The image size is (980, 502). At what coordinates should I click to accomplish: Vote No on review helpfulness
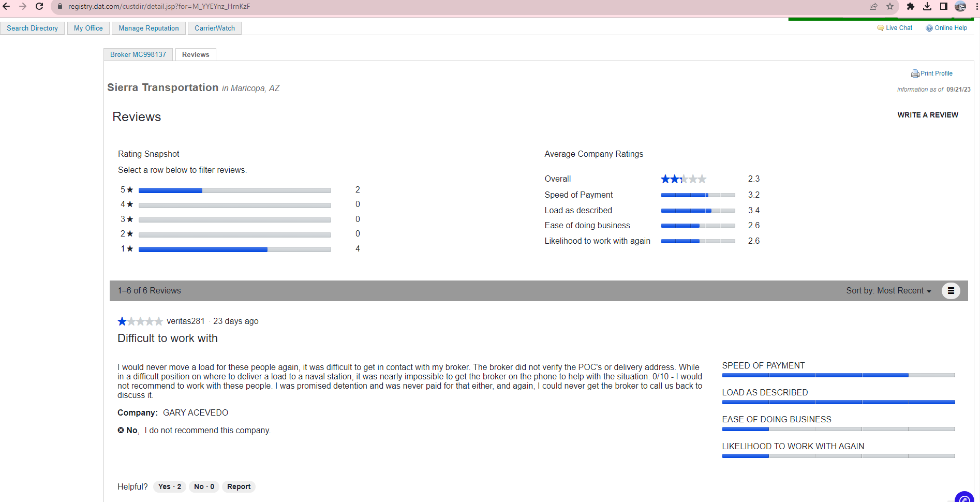click(x=204, y=486)
